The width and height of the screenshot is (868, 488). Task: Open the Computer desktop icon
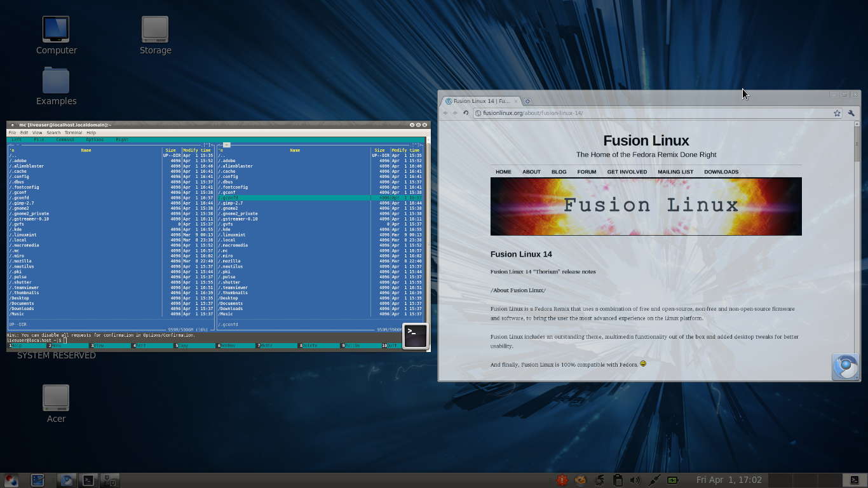point(56,30)
